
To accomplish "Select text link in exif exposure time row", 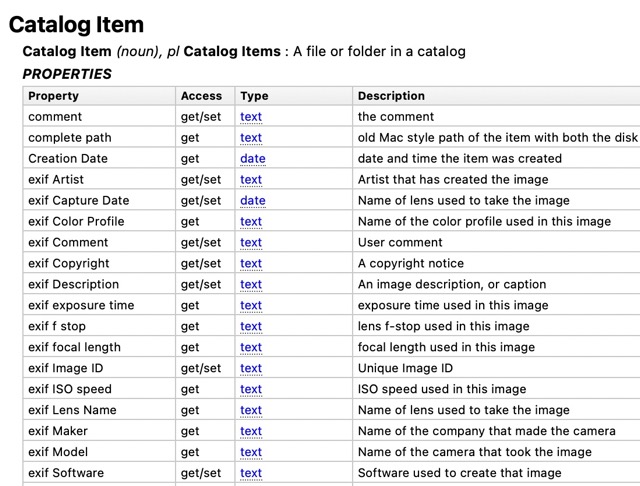I will [251, 306].
